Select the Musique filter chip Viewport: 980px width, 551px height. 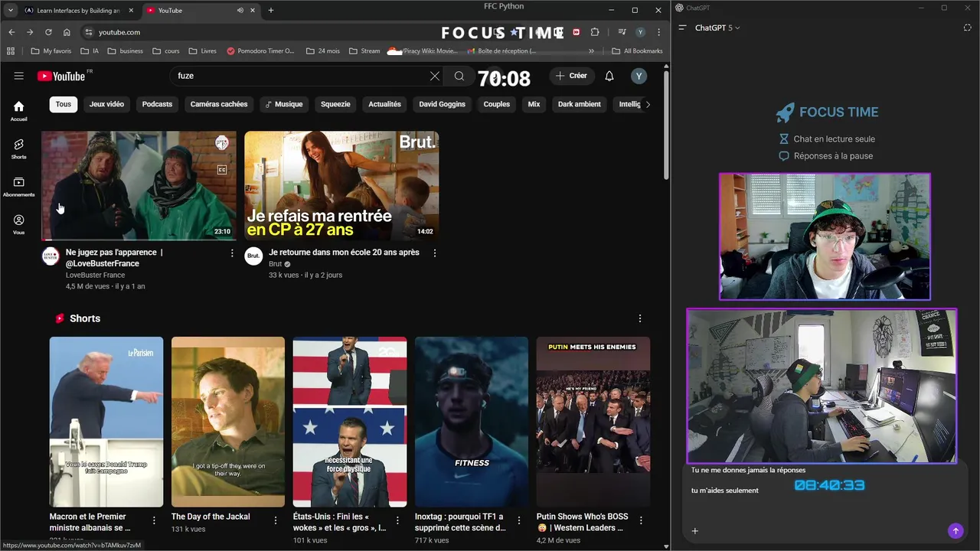tap(284, 104)
